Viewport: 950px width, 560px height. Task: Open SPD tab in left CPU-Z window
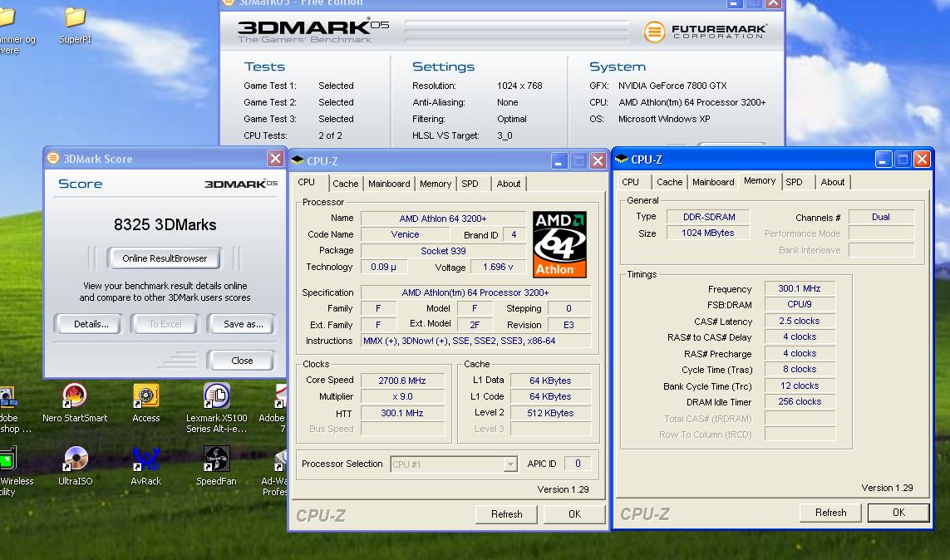tap(470, 184)
